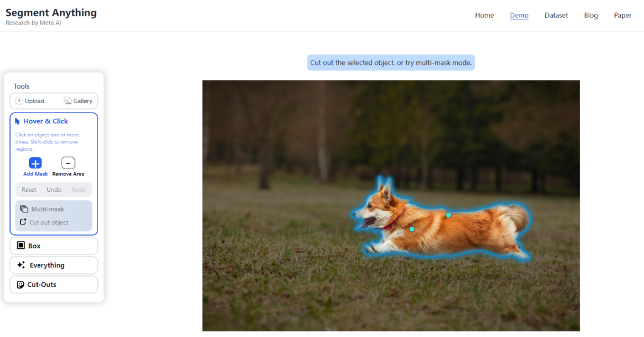Click the greyed-out Redo button
Viewport: 644px width, 337px height.
click(x=79, y=190)
